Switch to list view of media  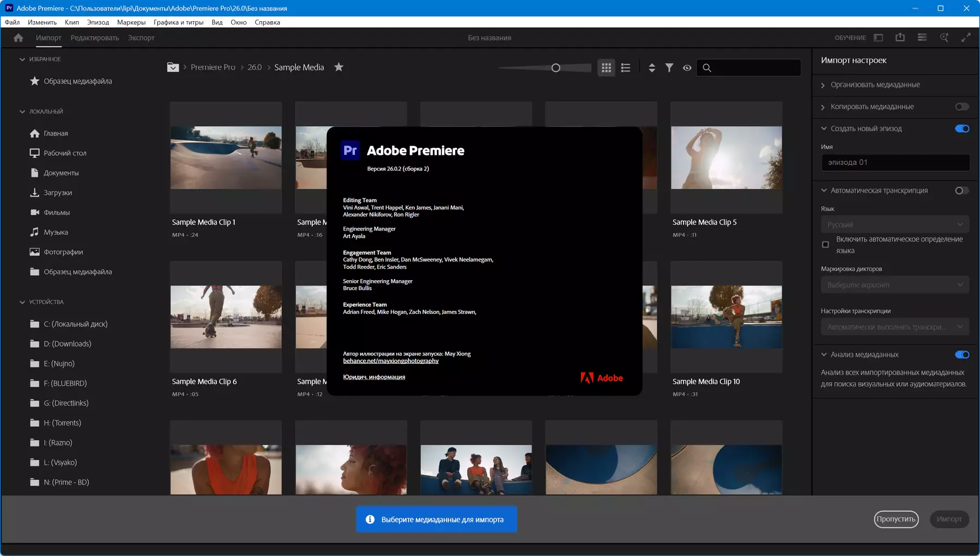click(x=626, y=68)
